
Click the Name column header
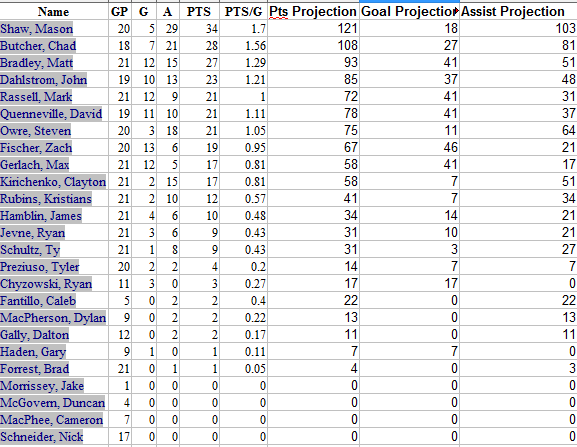[53, 12]
